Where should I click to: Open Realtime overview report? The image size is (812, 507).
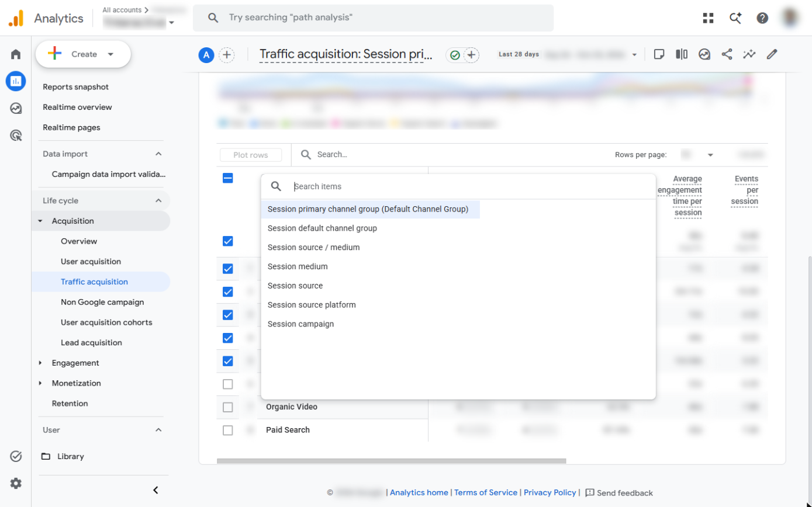77,107
